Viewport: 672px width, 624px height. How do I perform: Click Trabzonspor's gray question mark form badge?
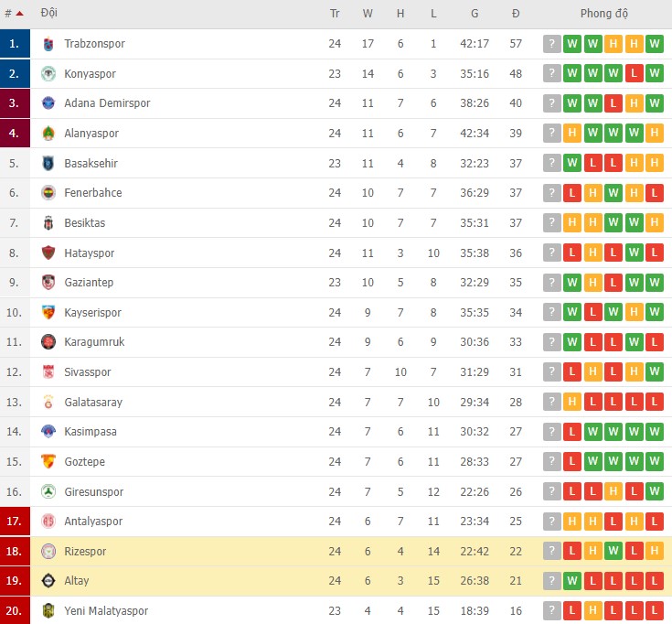pyautogui.click(x=551, y=44)
